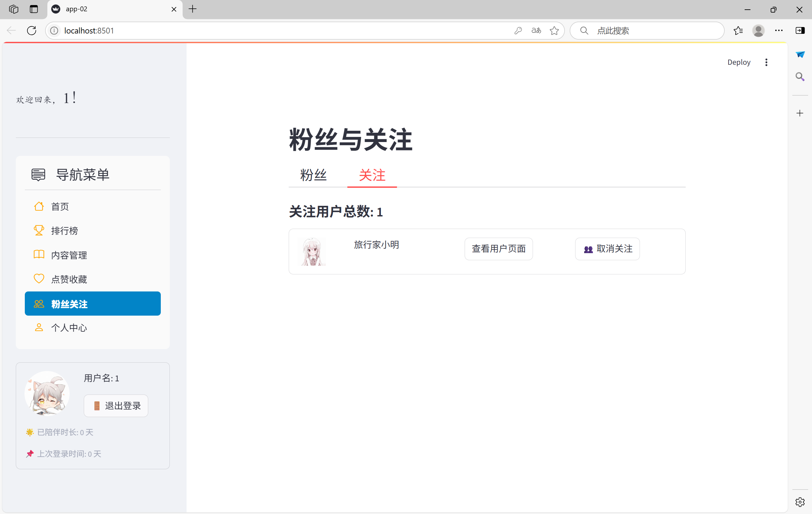Select the 关注 tab
Screen dimensions: 812x514
coord(372,175)
